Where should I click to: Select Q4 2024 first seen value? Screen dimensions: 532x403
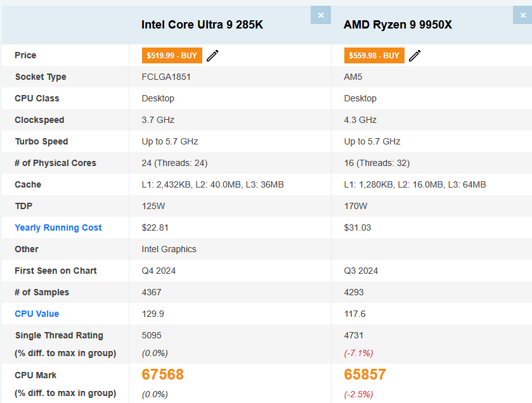tap(159, 271)
